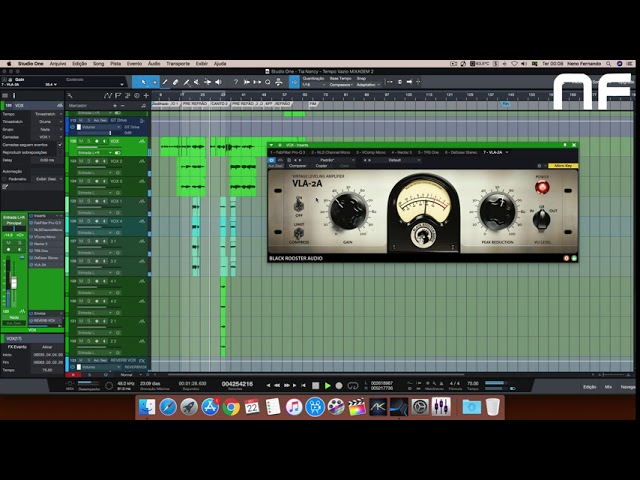Open the Evento menu
The height and width of the screenshot is (480, 640).
pyautogui.click(x=134, y=64)
